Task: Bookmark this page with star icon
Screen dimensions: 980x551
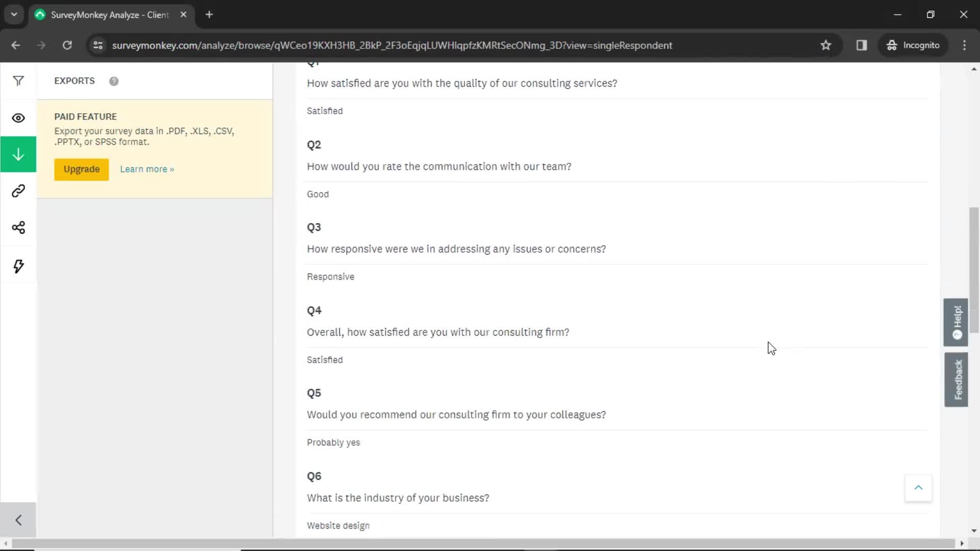Action: tap(826, 45)
